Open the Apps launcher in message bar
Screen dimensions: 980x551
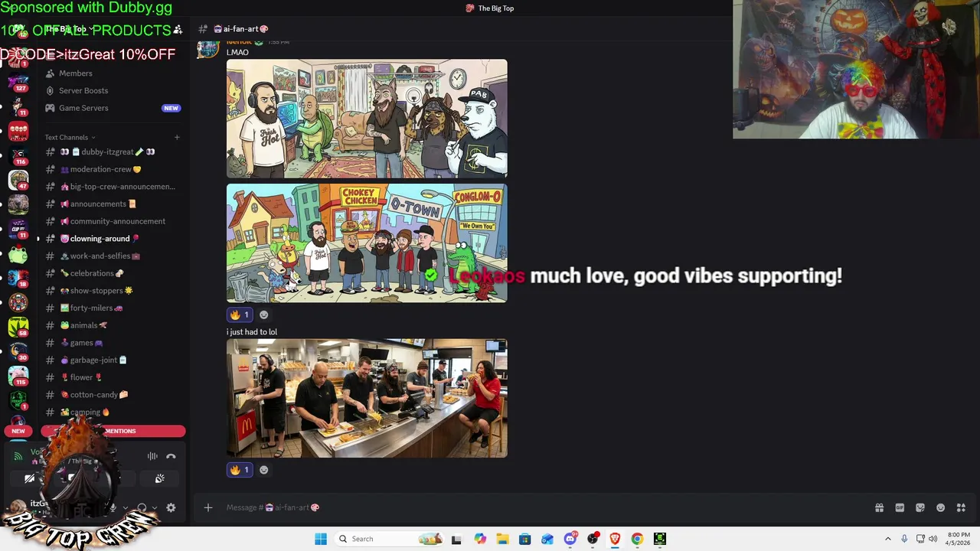tap(961, 507)
